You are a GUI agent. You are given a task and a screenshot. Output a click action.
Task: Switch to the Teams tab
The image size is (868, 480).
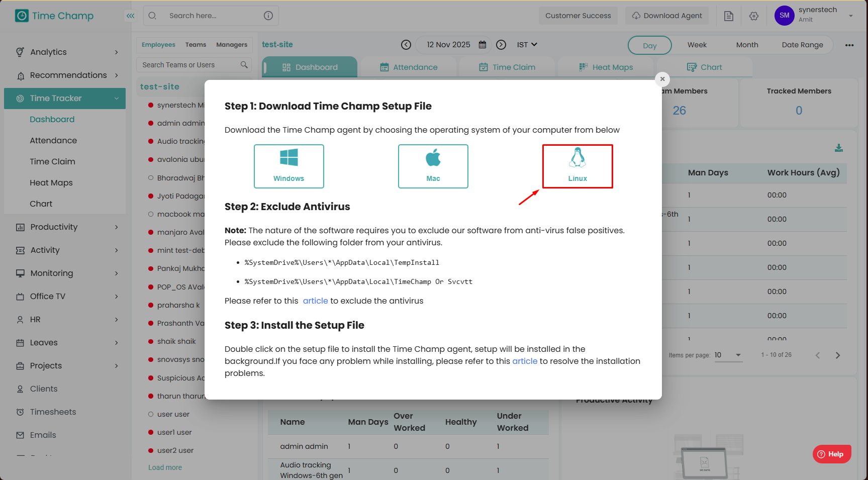coord(196,45)
